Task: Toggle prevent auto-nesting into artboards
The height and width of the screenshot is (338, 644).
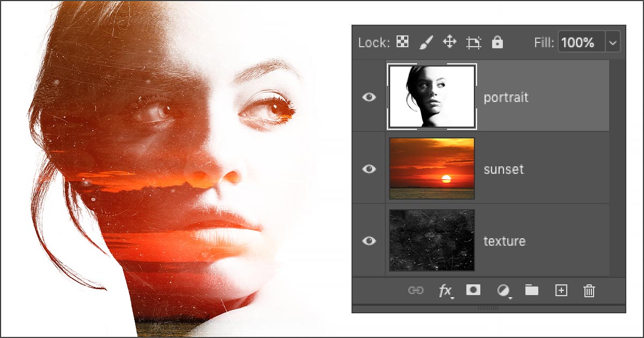Action: point(474,42)
